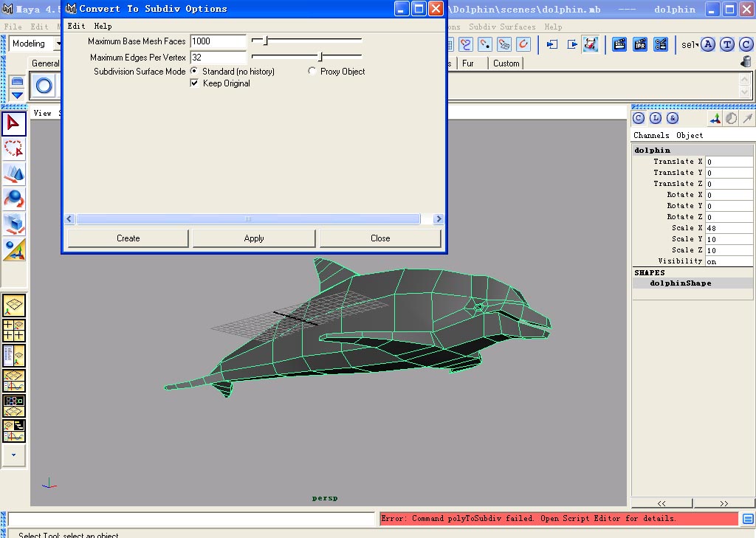Switch to Persp/Graph Editor layout
The image size is (756, 538).
point(14,381)
